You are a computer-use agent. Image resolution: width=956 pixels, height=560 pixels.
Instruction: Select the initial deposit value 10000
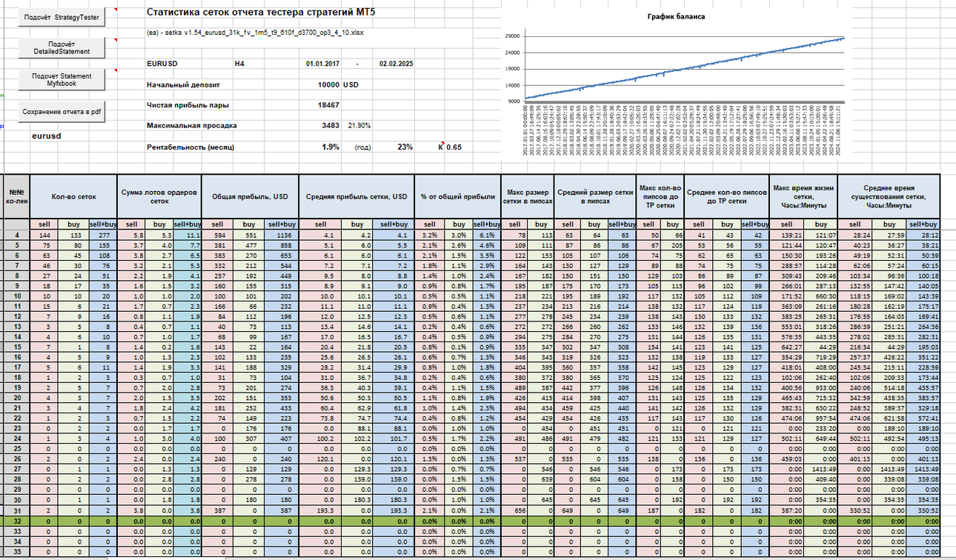(328, 85)
